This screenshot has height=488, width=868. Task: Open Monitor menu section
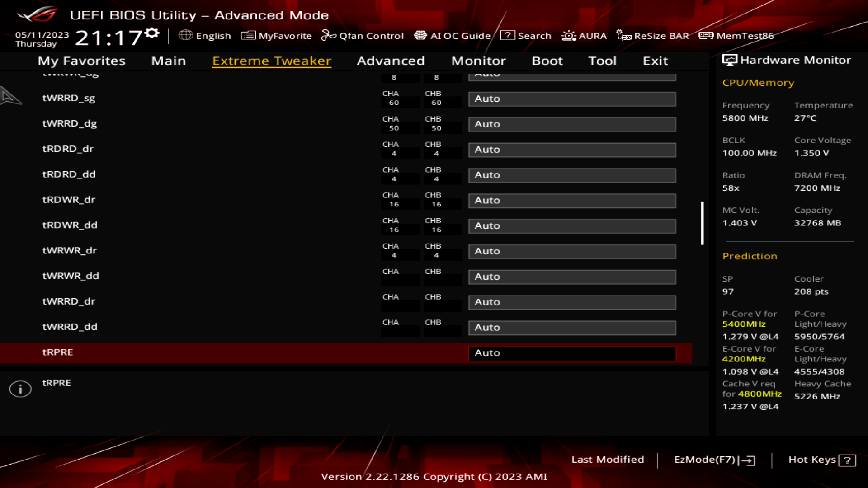tap(477, 60)
